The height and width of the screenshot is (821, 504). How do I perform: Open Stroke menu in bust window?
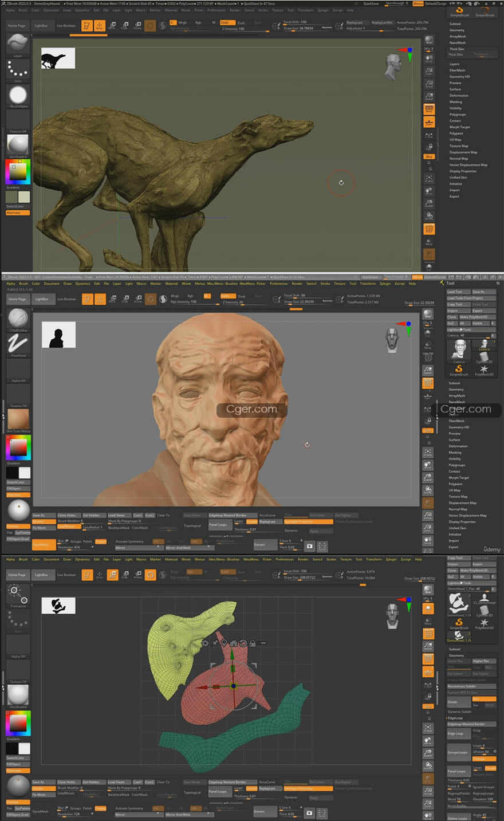(325, 284)
